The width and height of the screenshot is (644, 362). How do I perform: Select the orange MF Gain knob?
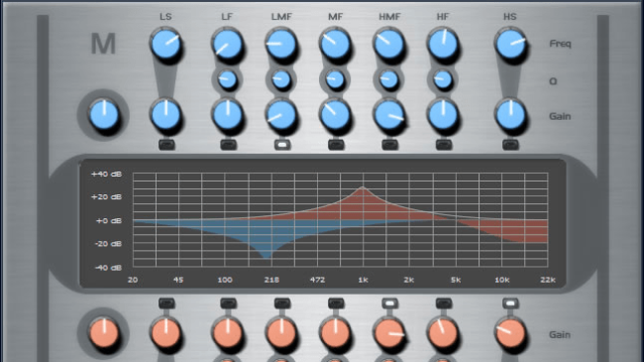[335, 332]
